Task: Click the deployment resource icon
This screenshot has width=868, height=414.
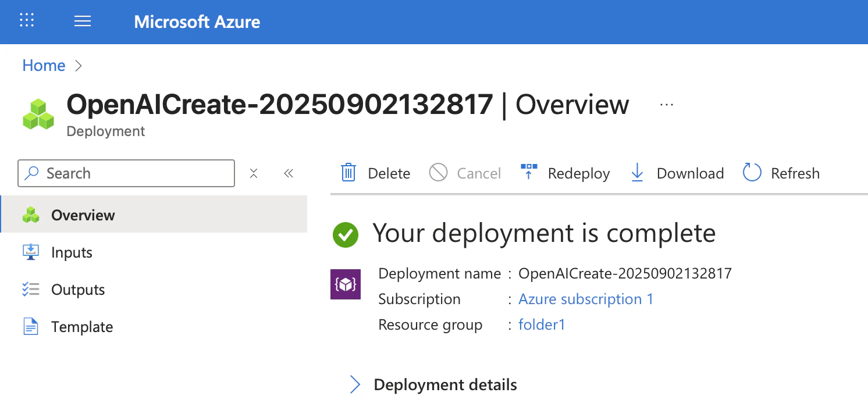Action: [346, 284]
